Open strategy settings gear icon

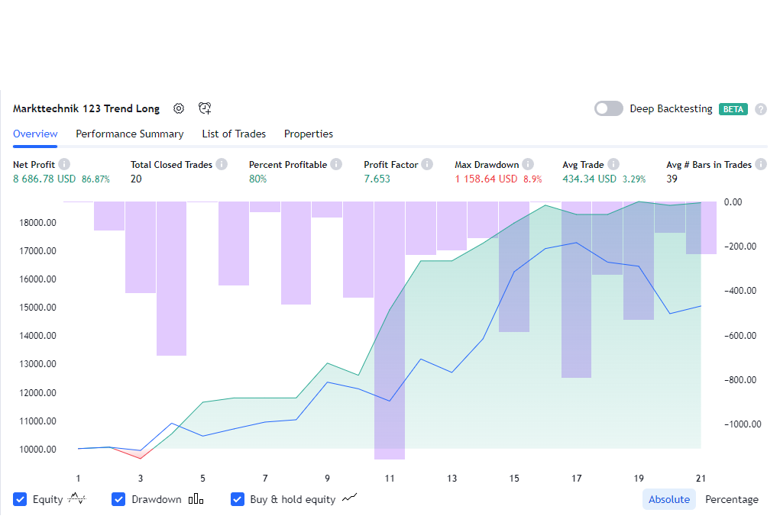[x=179, y=108]
